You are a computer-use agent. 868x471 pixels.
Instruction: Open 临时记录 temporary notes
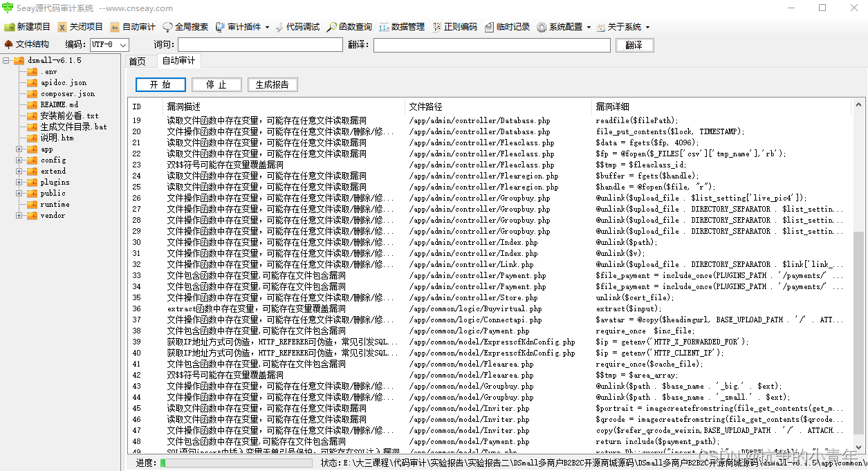click(x=507, y=27)
